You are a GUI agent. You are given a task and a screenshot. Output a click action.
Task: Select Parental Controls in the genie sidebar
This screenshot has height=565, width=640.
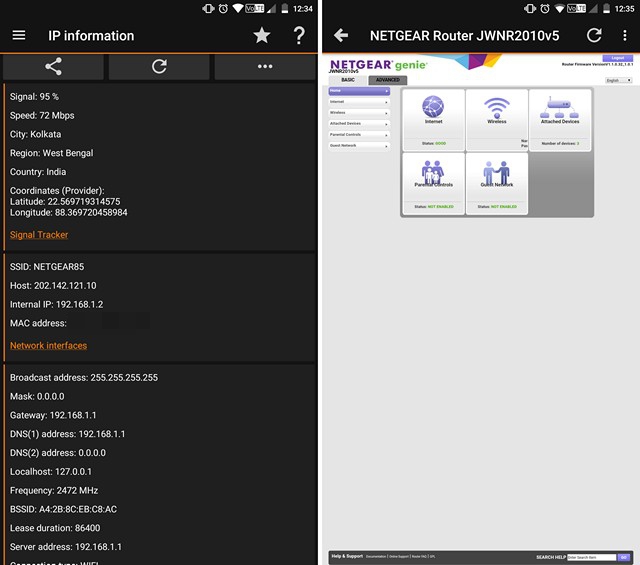359,135
